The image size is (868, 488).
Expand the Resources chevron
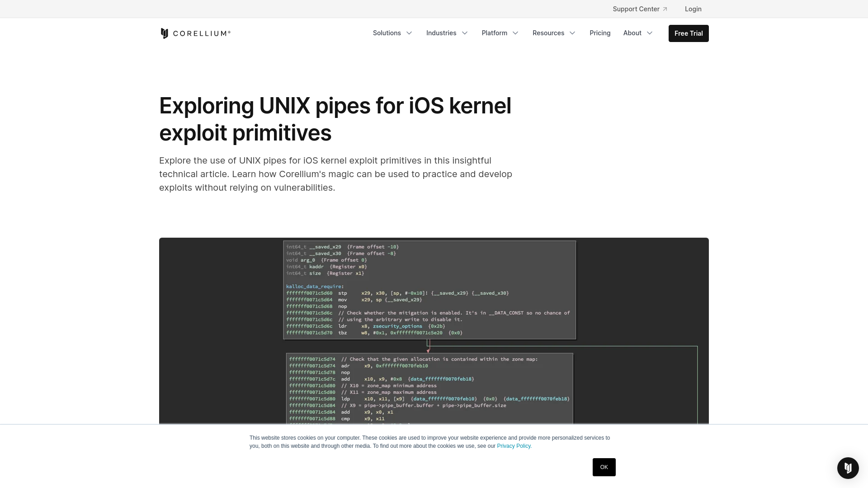coord(572,33)
